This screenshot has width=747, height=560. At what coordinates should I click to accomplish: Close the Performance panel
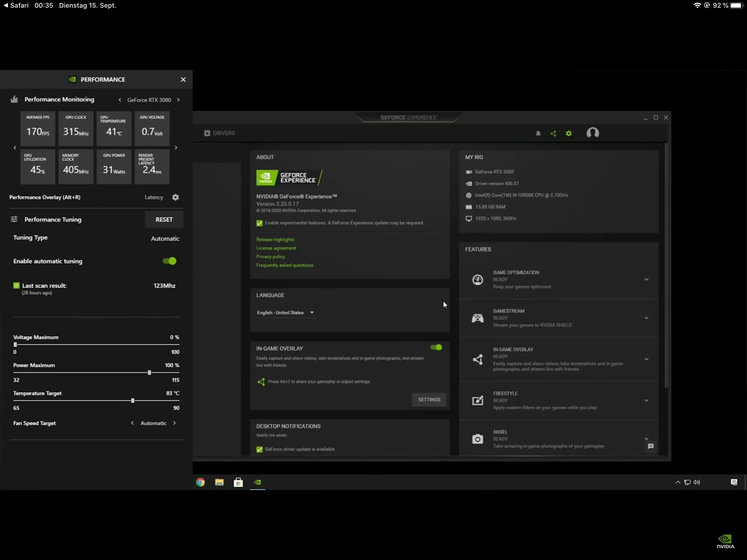pos(183,79)
